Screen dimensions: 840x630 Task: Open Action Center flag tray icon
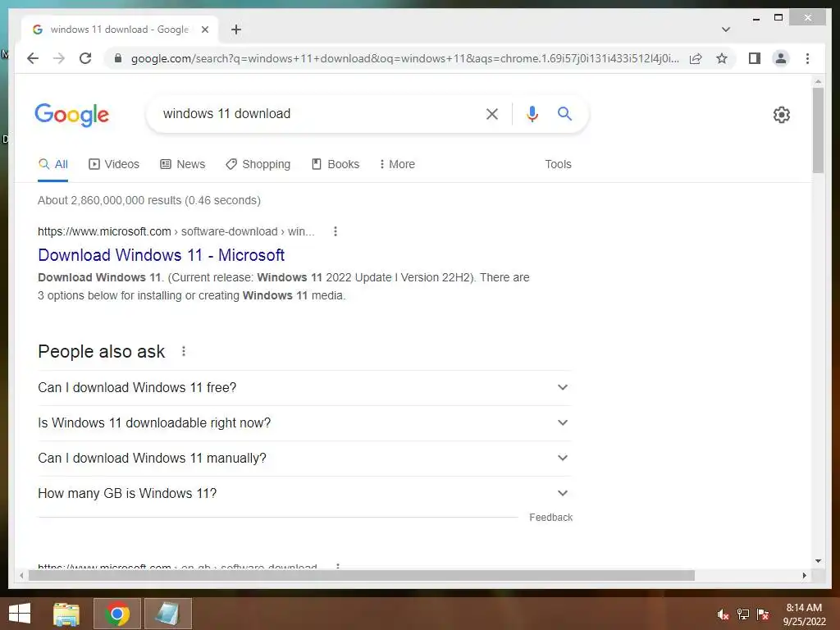[763, 614]
